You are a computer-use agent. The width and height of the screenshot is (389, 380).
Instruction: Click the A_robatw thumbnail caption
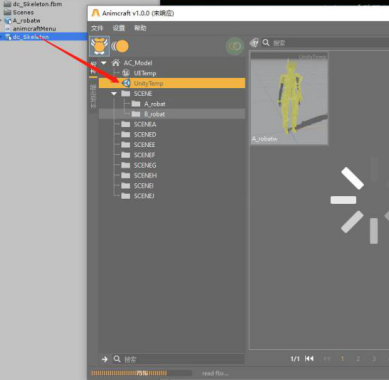coord(265,139)
